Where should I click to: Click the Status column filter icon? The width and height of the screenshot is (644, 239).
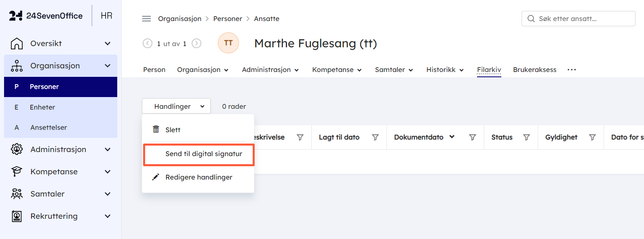point(526,137)
